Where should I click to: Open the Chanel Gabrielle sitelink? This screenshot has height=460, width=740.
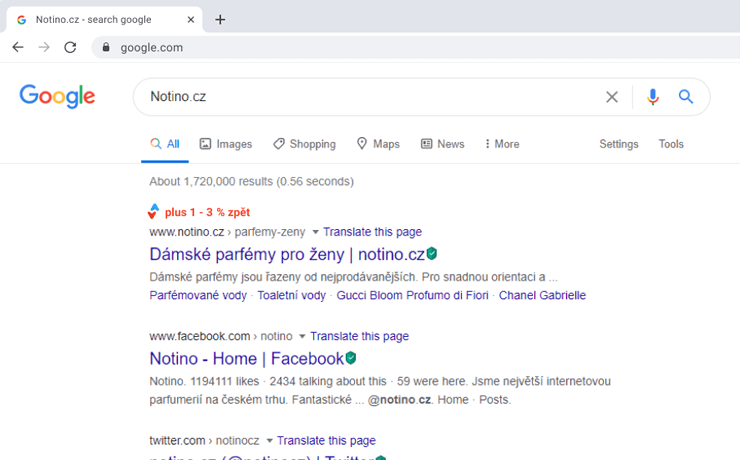pos(542,295)
